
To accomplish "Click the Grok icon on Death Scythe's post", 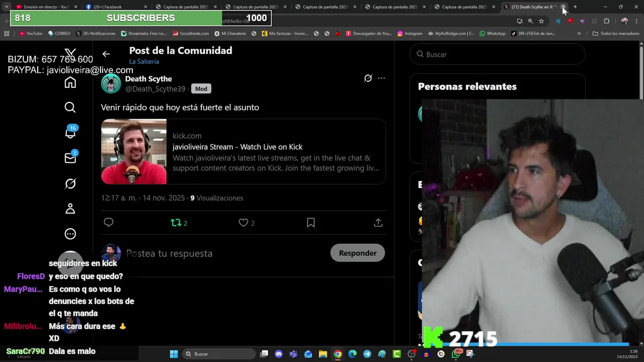I will (x=368, y=78).
